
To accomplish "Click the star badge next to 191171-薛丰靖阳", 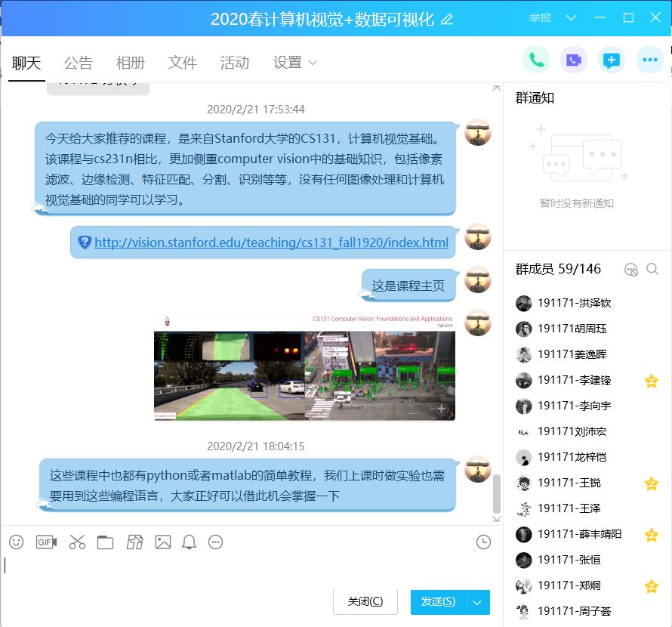I will click(652, 534).
